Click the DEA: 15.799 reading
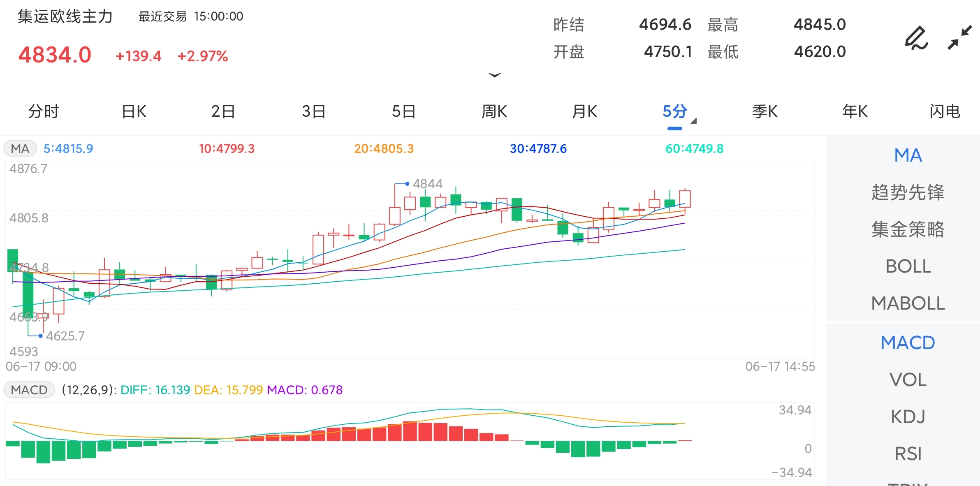 click(x=228, y=390)
